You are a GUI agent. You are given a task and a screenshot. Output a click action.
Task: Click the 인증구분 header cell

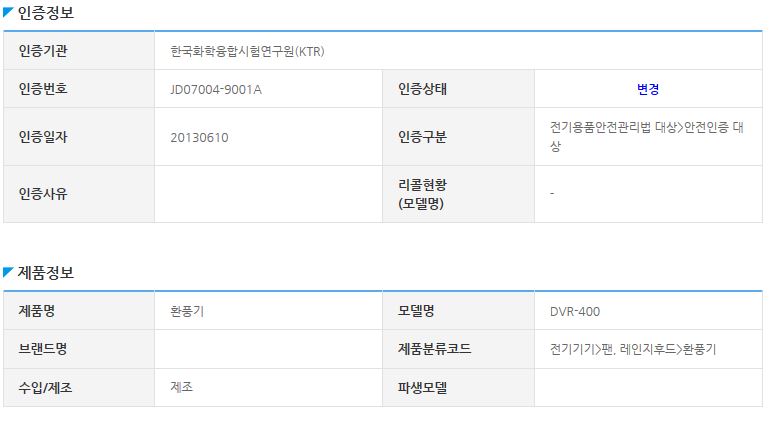click(458, 137)
